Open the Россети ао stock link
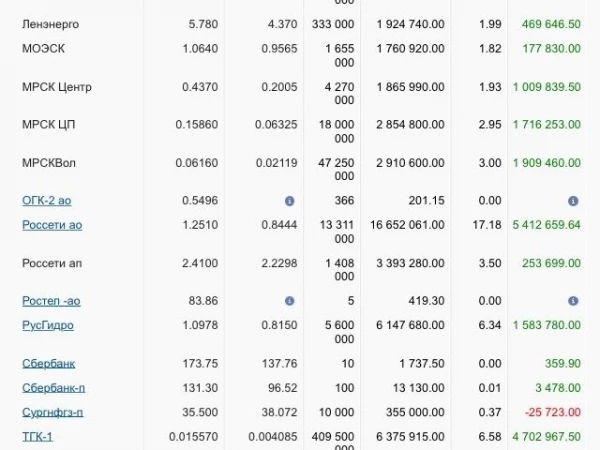600x450 pixels. tap(52, 225)
